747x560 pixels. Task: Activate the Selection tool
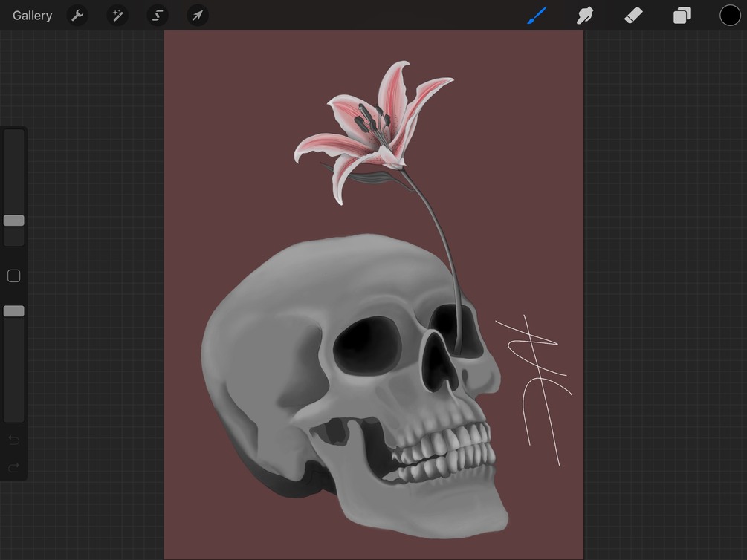[x=157, y=15]
